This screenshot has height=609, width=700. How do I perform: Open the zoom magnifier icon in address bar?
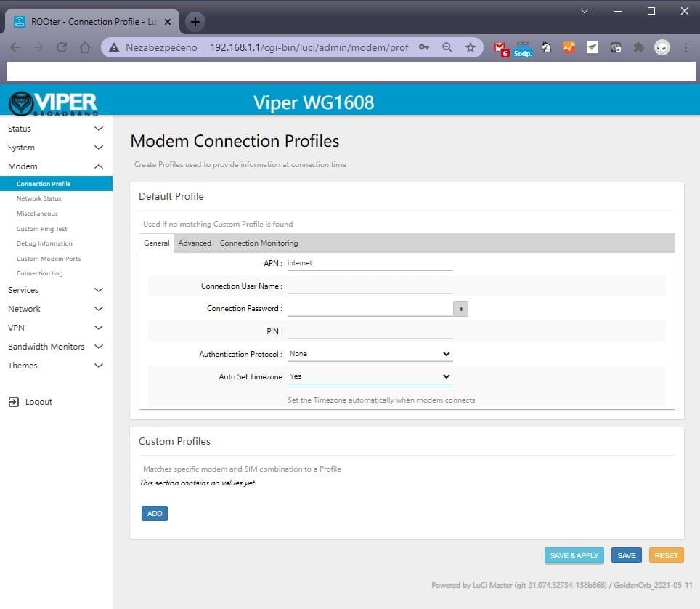pos(447,47)
